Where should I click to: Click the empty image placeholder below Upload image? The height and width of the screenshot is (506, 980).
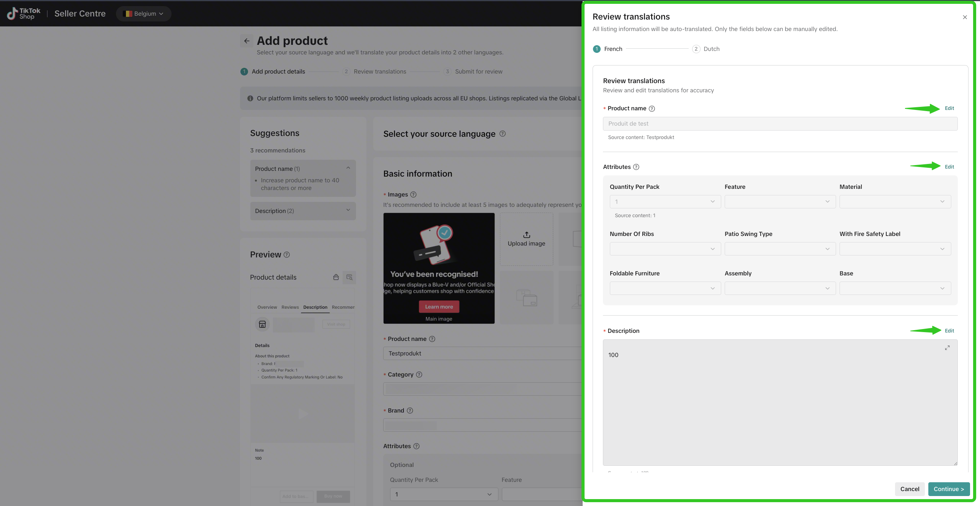(x=526, y=298)
